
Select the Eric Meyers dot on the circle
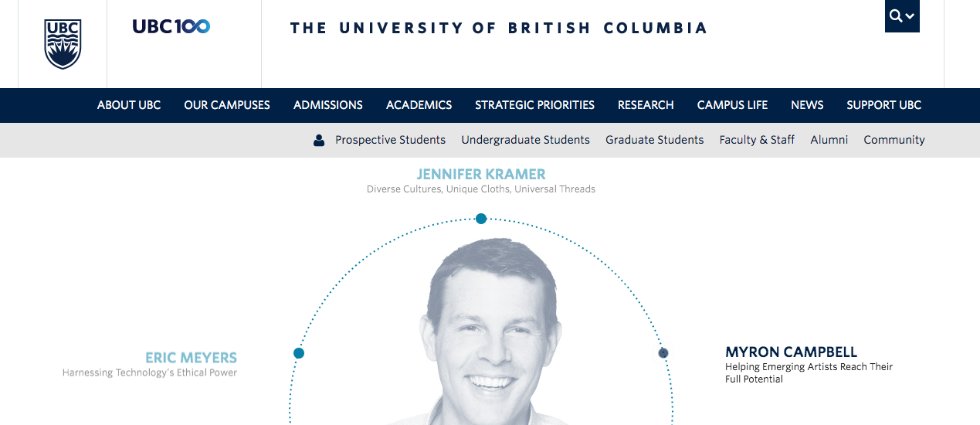299,353
